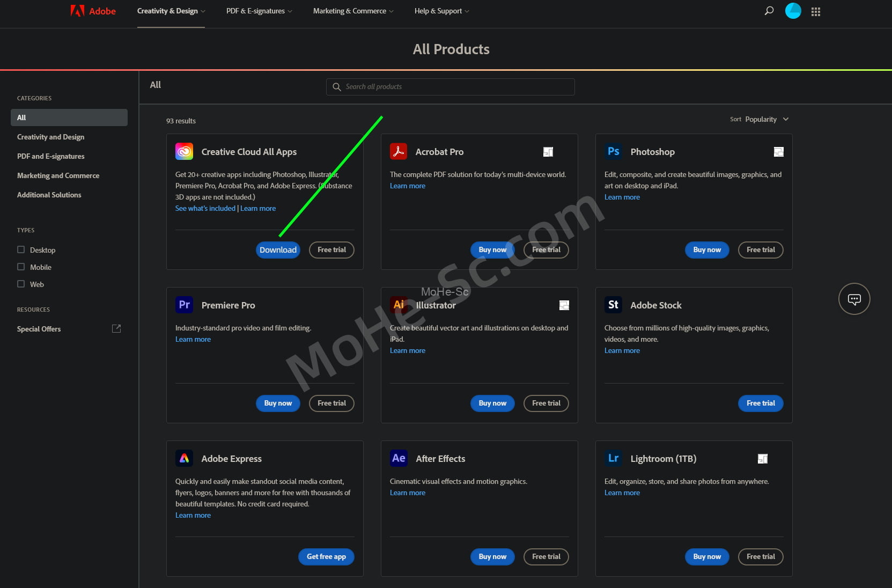Click the Adobe logo

tap(92, 10)
